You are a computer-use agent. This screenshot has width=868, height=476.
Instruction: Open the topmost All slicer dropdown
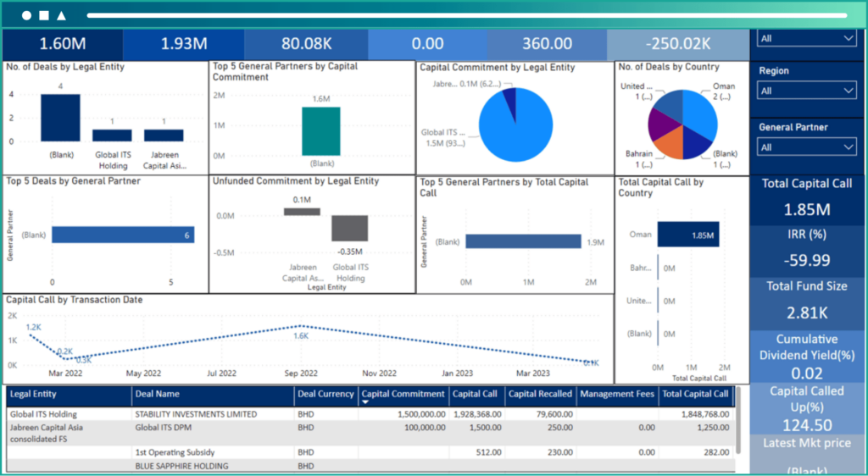coord(805,38)
